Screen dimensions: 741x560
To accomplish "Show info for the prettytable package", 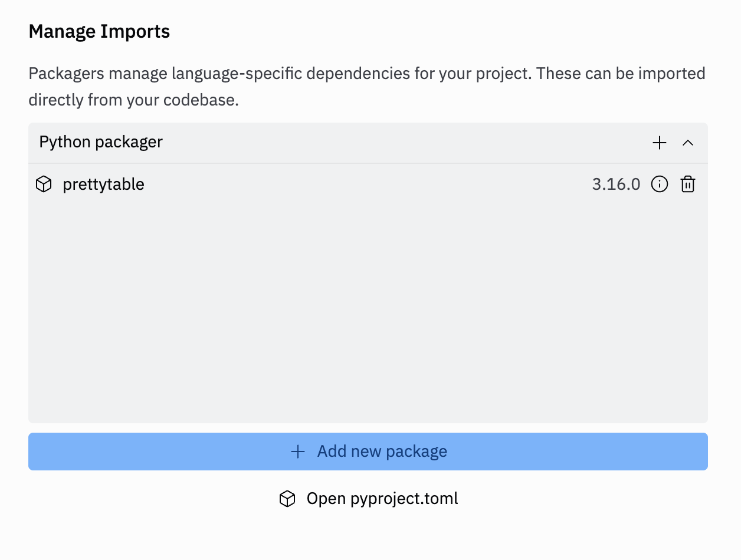I will click(x=659, y=185).
